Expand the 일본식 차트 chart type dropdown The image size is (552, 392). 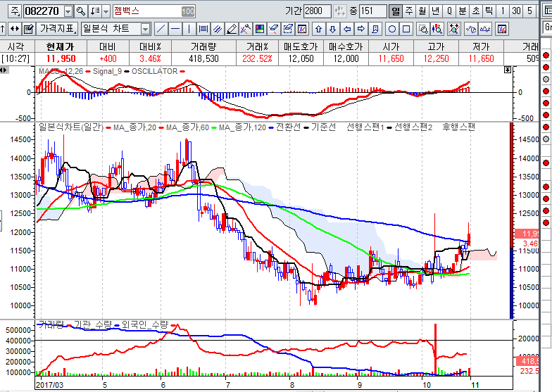pyautogui.click(x=145, y=29)
